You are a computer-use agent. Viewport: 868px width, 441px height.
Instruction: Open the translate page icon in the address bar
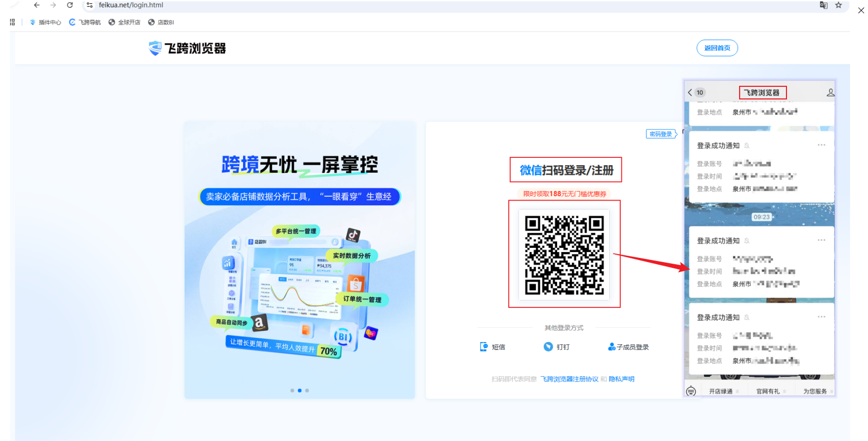point(824,5)
